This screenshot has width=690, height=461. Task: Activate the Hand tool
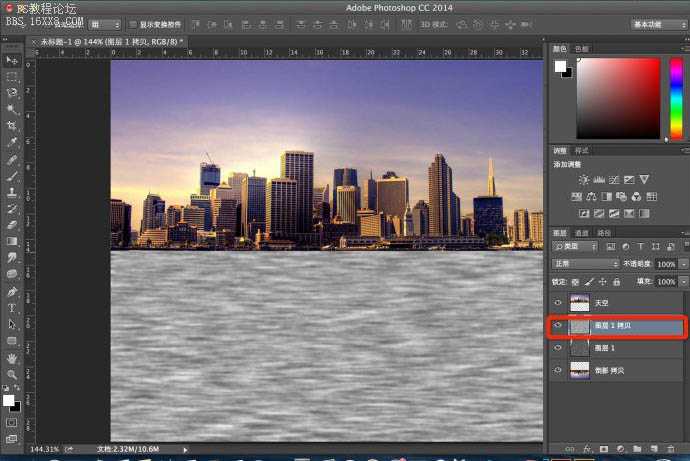[x=12, y=357]
